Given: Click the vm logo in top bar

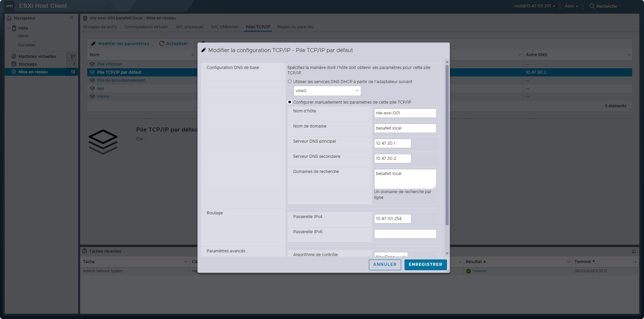Looking at the screenshot, I should click(9, 6).
